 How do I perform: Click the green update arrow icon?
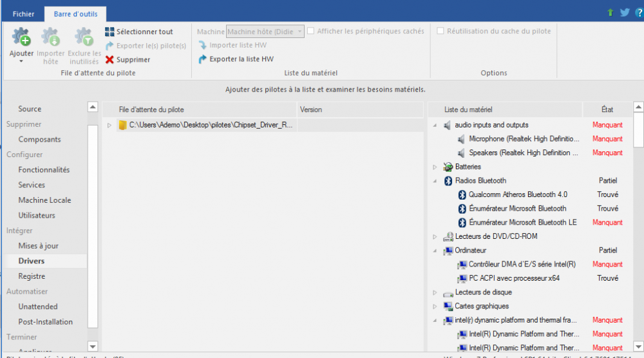(611, 12)
